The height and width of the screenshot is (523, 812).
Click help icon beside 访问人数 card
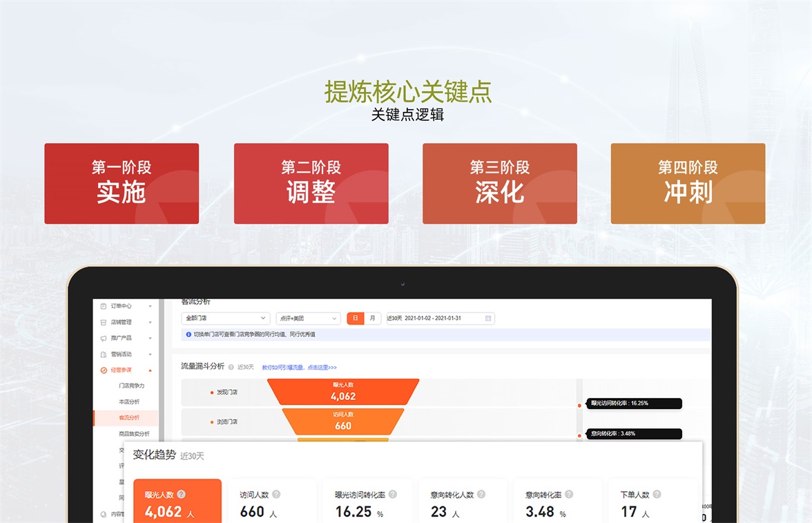click(x=276, y=495)
